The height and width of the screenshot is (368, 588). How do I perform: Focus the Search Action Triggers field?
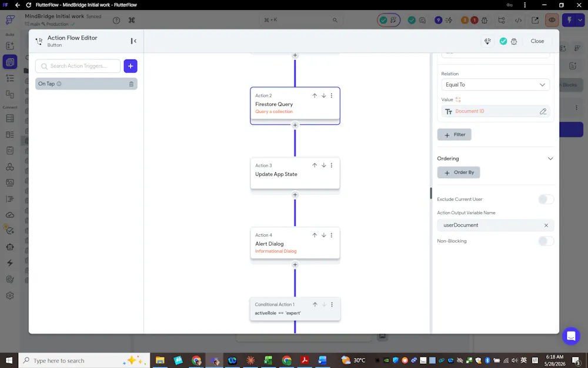[x=78, y=66]
